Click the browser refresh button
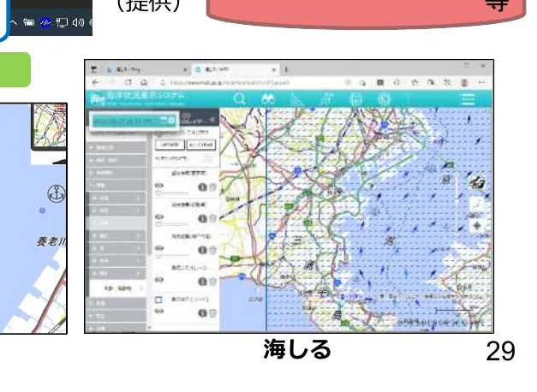The width and height of the screenshot is (537, 392). (x=128, y=82)
